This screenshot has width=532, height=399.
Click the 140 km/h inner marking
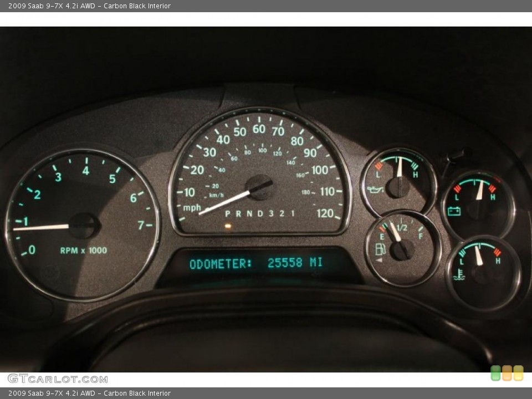tap(290, 162)
